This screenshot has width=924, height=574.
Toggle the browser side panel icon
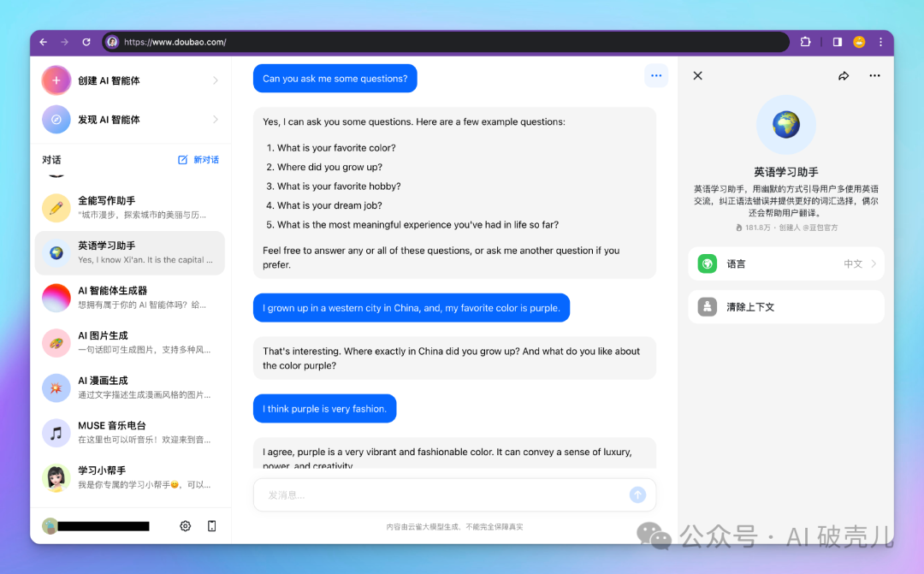pos(838,42)
